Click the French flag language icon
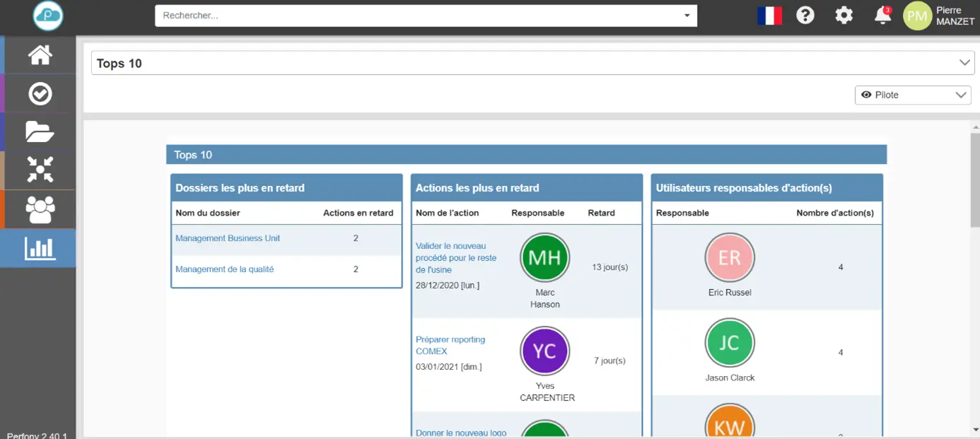Viewport: 980px width, 439px height. tap(769, 16)
